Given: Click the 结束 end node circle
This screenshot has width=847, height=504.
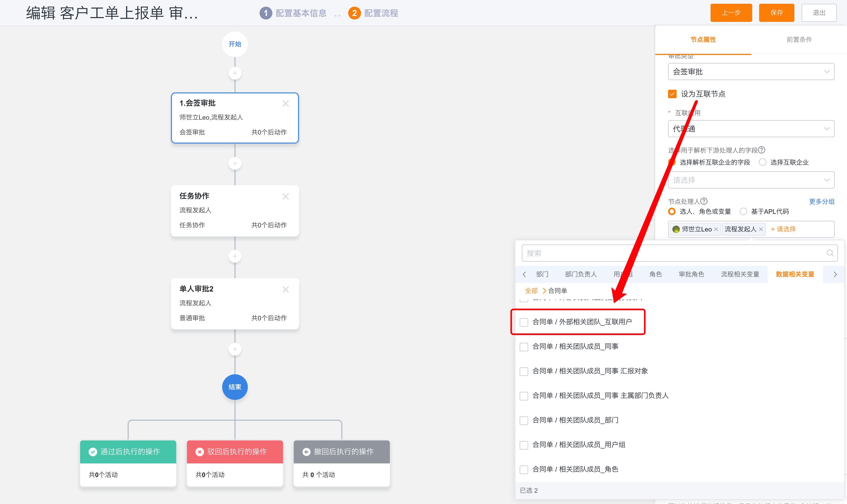Looking at the screenshot, I should [x=235, y=387].
